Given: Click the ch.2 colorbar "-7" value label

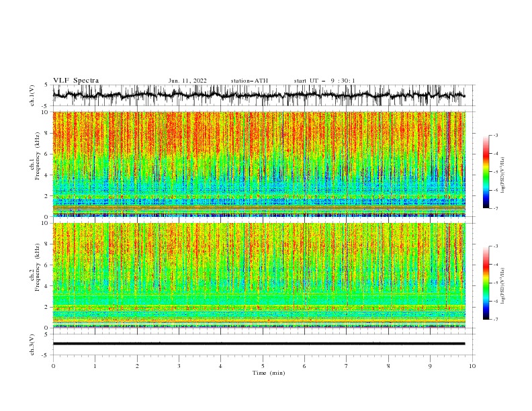Looking at the screenshot, I should pyautogui.click(x=495, y=320).
